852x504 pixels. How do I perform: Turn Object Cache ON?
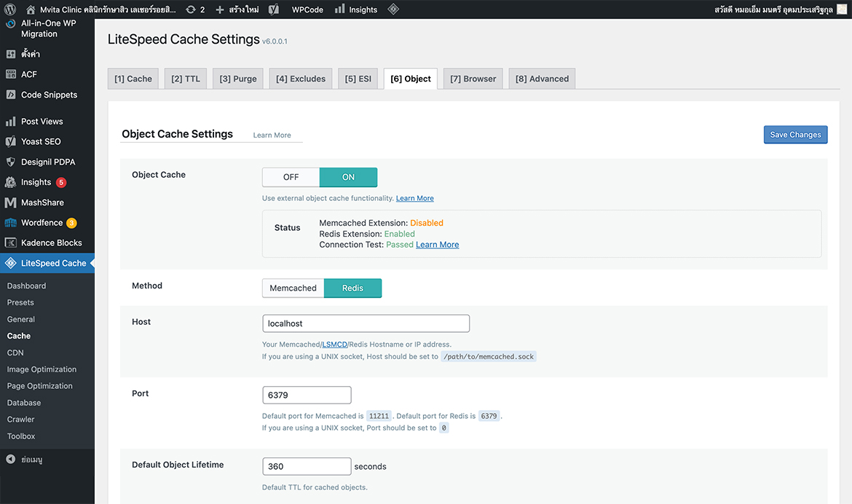[348, 177]
